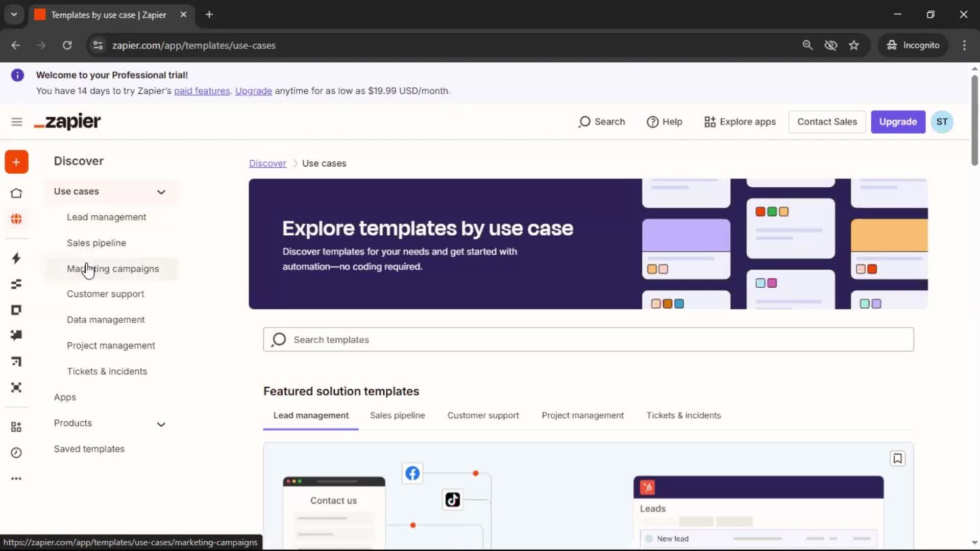Open the apps grid-plus icon in sidebar
Viewport: 980px width, 551px height.
pos(16,427)
